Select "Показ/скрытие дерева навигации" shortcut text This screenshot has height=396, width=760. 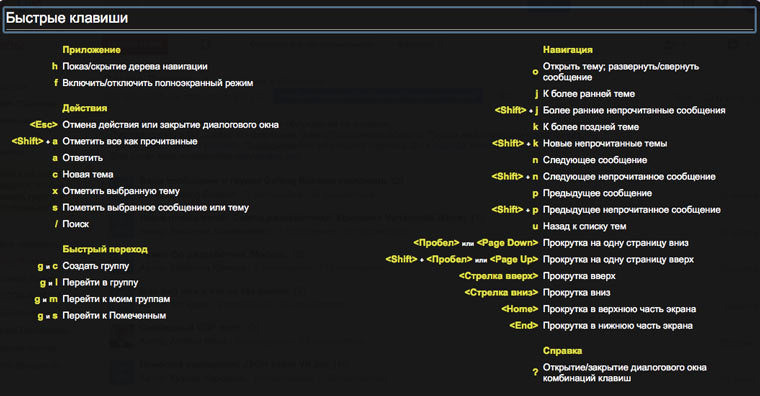[x=135, y=66]
